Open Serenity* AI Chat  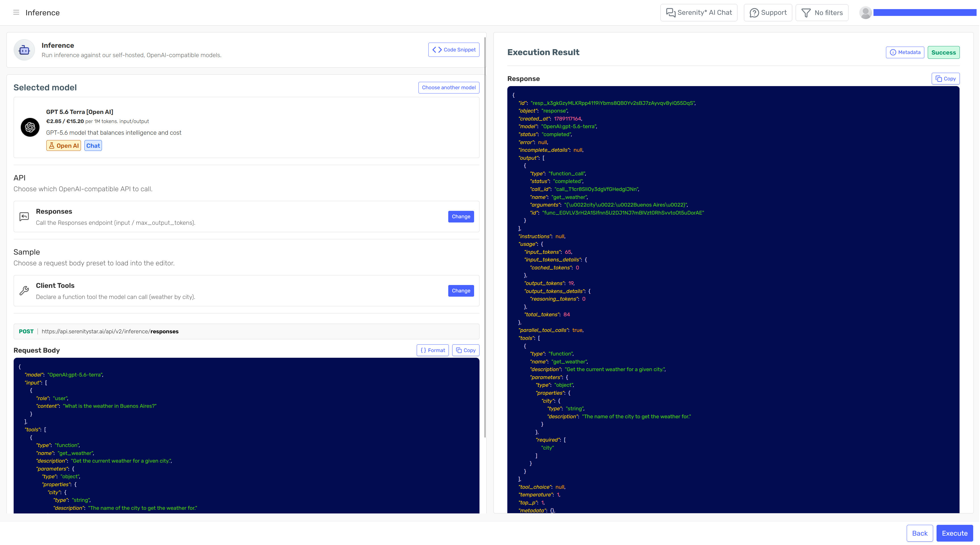tap(699, 13)
